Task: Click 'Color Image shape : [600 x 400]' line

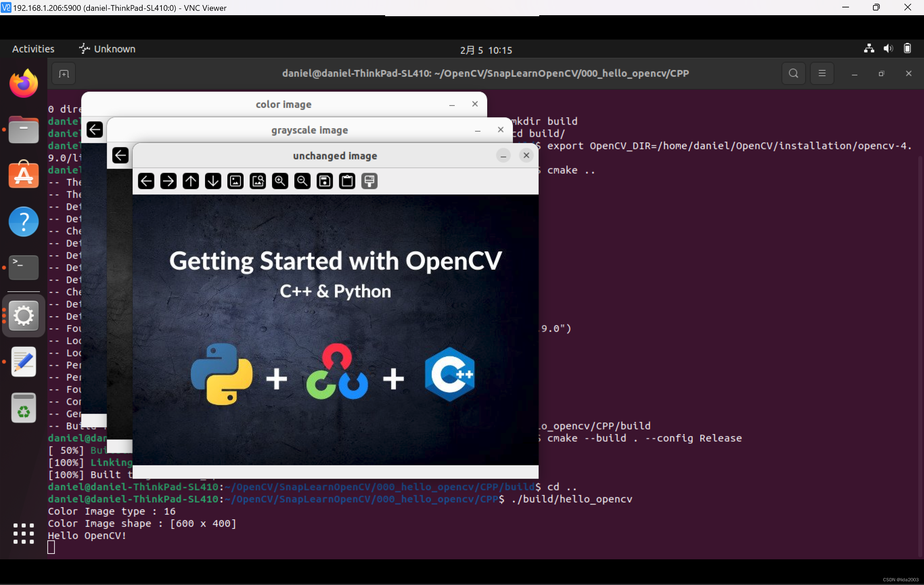Action: 142,523
